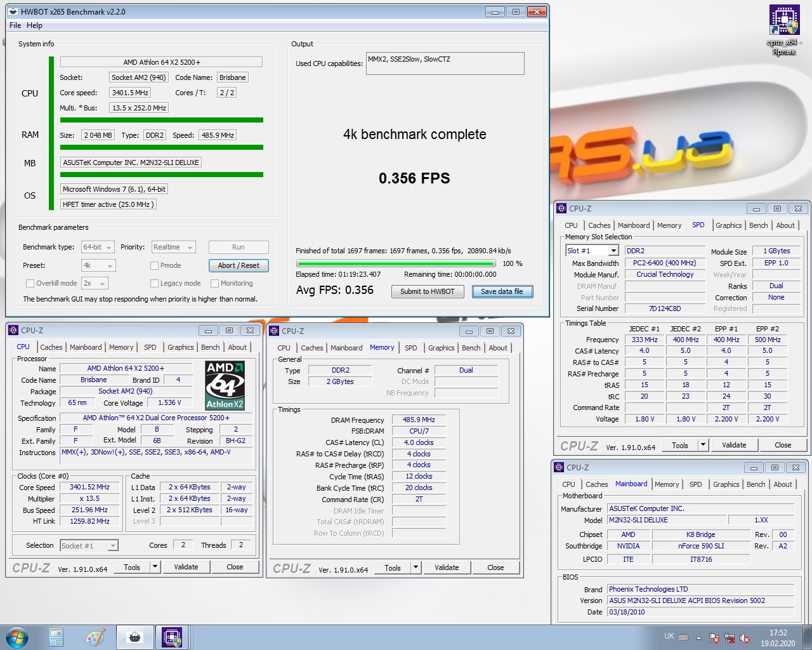Click the Serial Number 7D124C8D field
Image resolution: width=812 pixels, height=650 pixels.
click(x=665, y=308)
